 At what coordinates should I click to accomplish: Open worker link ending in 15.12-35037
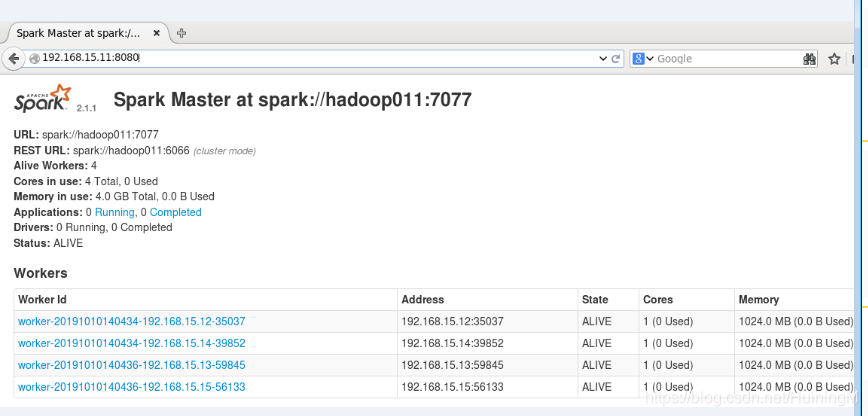pos(132,321)
